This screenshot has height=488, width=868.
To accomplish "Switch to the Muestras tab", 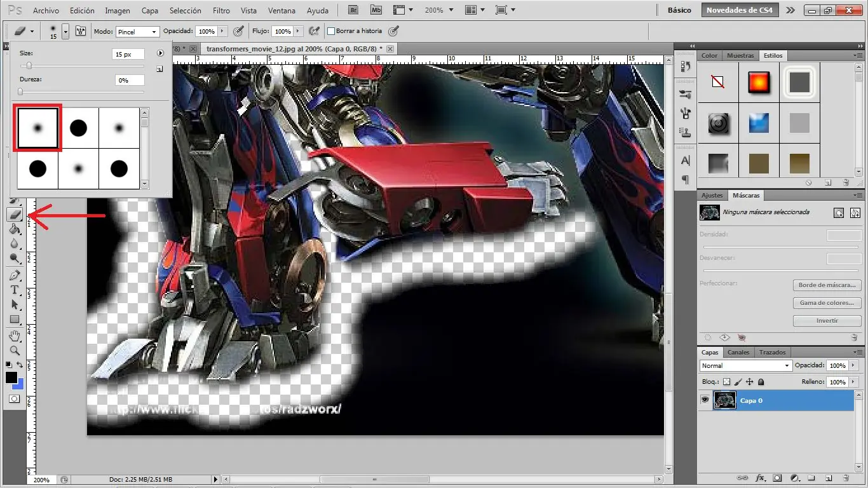I will 740,56.
